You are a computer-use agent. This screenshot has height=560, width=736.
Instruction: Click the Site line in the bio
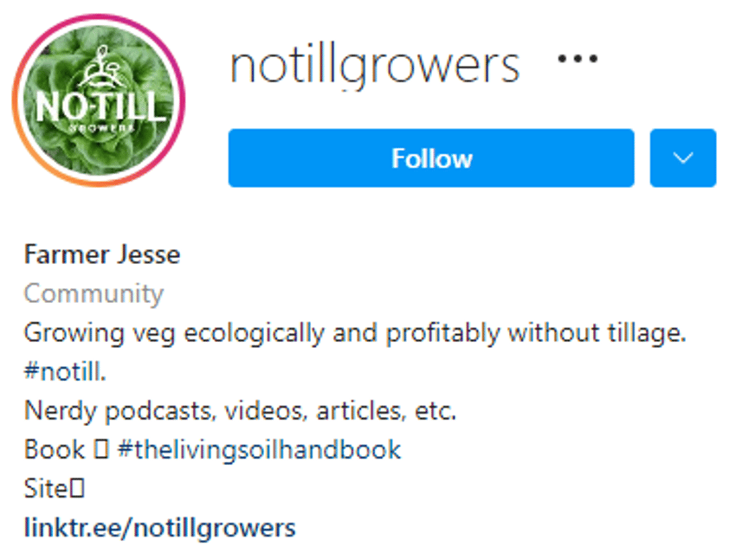coord(52,488)
